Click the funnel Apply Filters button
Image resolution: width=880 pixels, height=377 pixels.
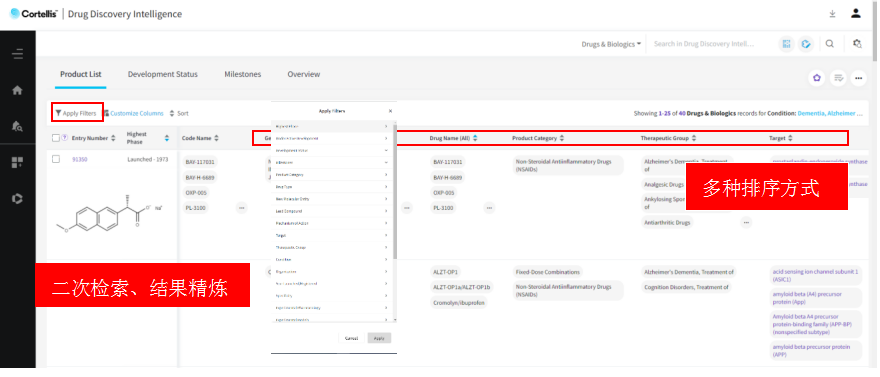point(76,113)
